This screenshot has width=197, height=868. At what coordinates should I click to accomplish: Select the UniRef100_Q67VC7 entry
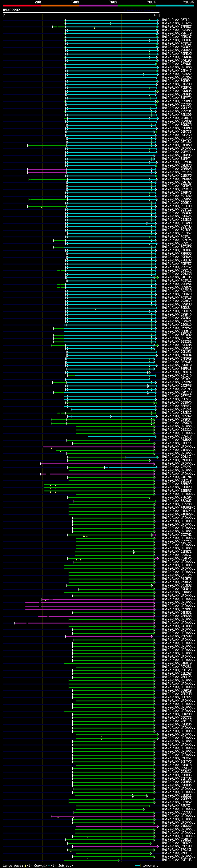pos(176,396)
